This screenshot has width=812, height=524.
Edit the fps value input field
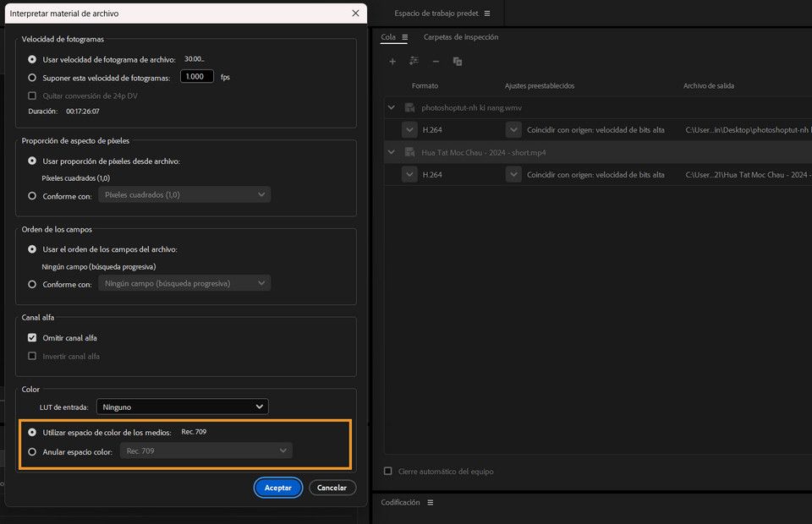click(196, 76)
